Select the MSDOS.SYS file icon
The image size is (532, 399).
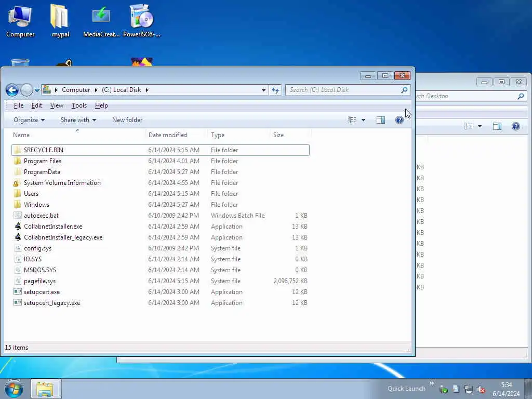pyautogui.click(x=18, y=270)
